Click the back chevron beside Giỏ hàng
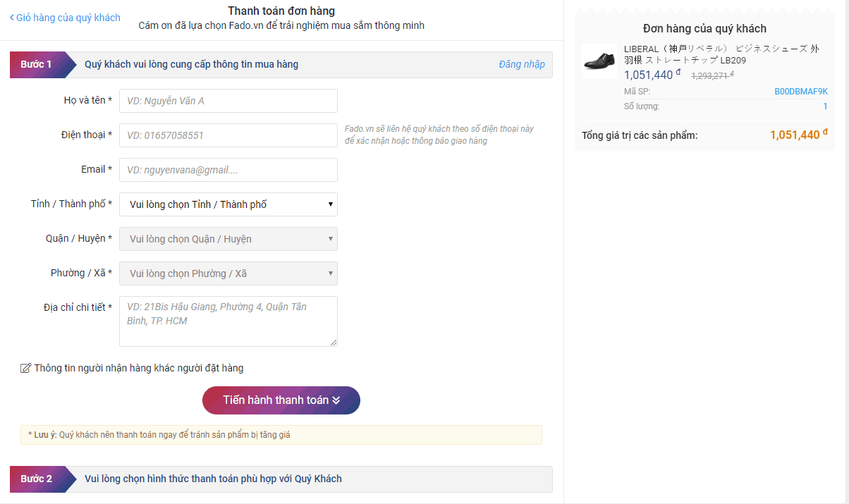The width and height of the screenshot is (849, 504). point(12,18)
